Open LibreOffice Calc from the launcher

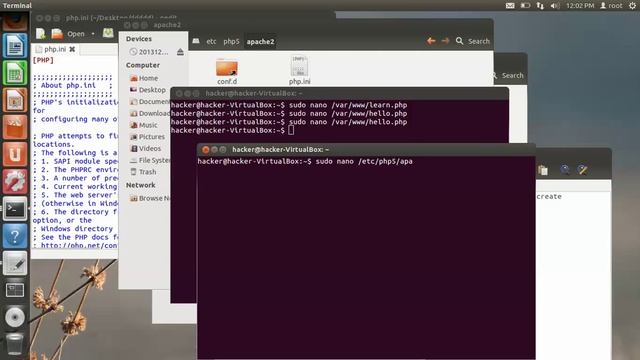pyautogui.click(x=15, y=73)
